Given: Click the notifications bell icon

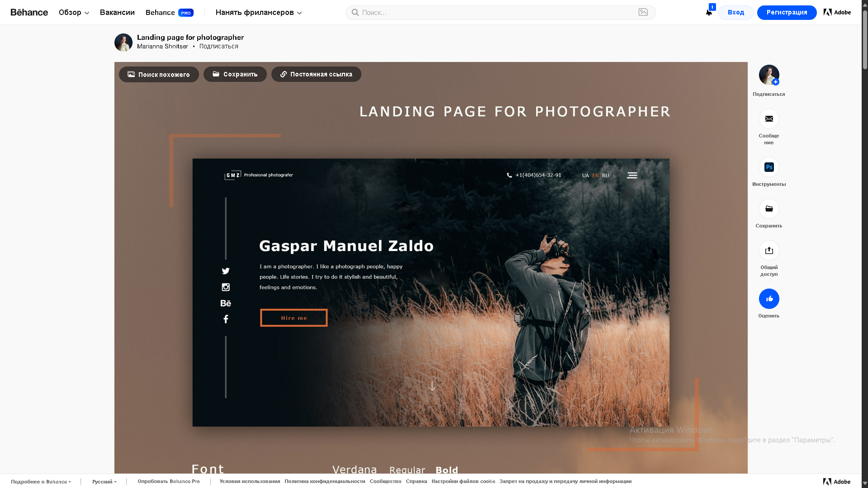Looking at the screenshot, I should point(708,12).
